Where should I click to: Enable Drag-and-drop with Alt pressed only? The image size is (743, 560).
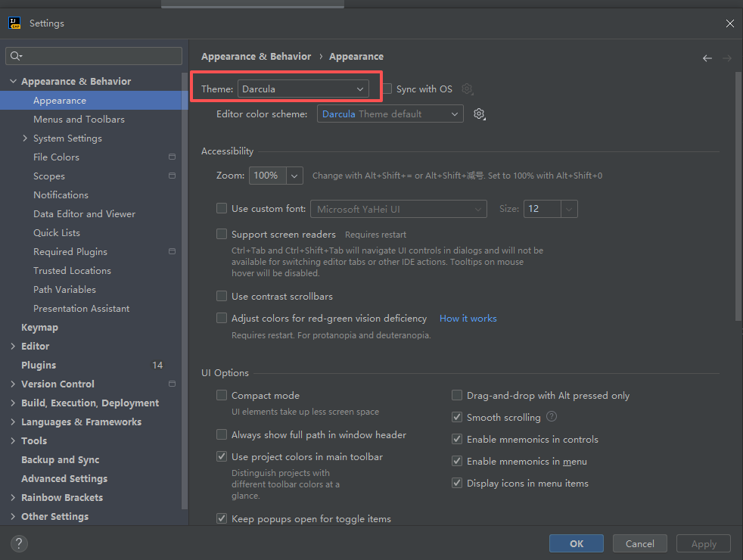[457, 395]
